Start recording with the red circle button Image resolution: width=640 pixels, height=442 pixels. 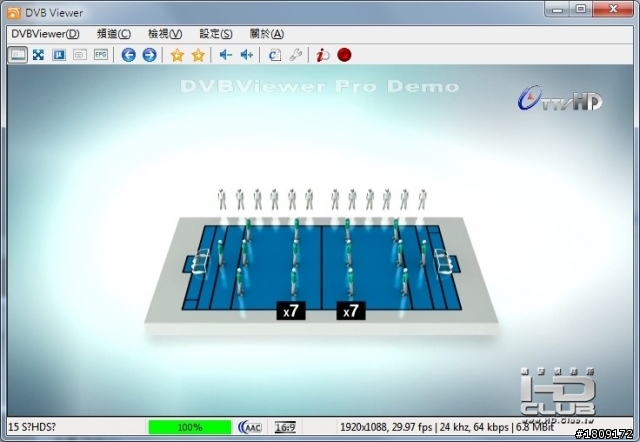tap(344, 55)
